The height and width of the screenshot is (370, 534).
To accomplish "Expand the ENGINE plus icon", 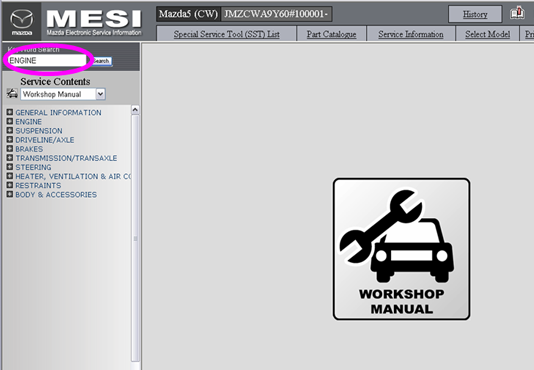I will point(10,121).
